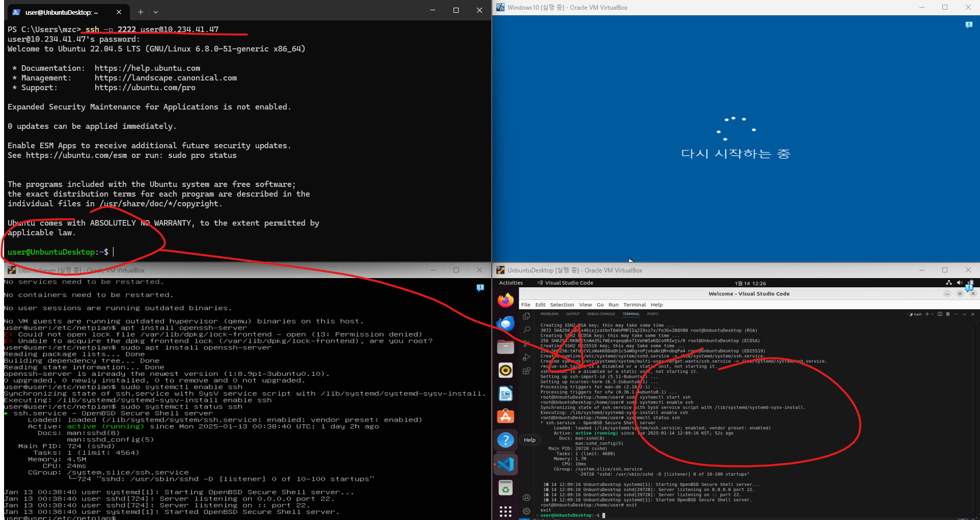Open Ubuntu Software from the dock
This screenshot has height=520, width=980.
pos(506,417)
